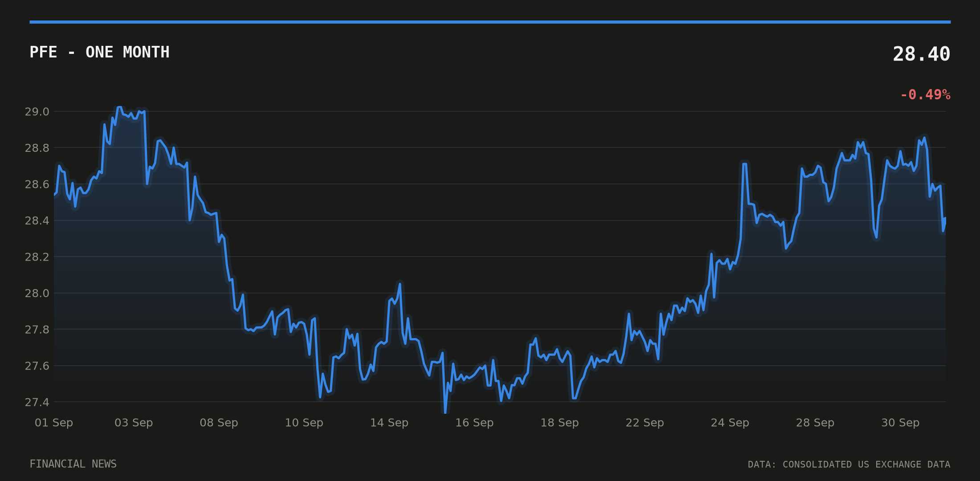Click the 'FINANCIAL NEWS' footer text
The width and height of the screenshot is (980, 481).
tap(73, 464)
